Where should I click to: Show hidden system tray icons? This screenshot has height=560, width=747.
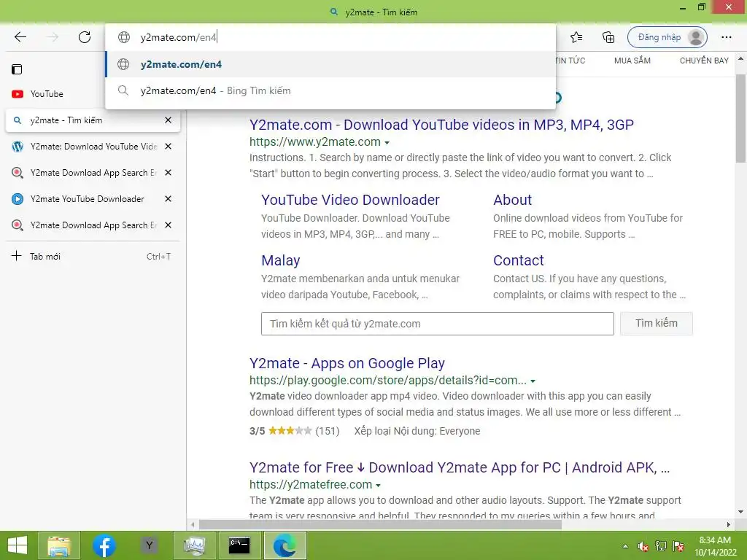625,546
